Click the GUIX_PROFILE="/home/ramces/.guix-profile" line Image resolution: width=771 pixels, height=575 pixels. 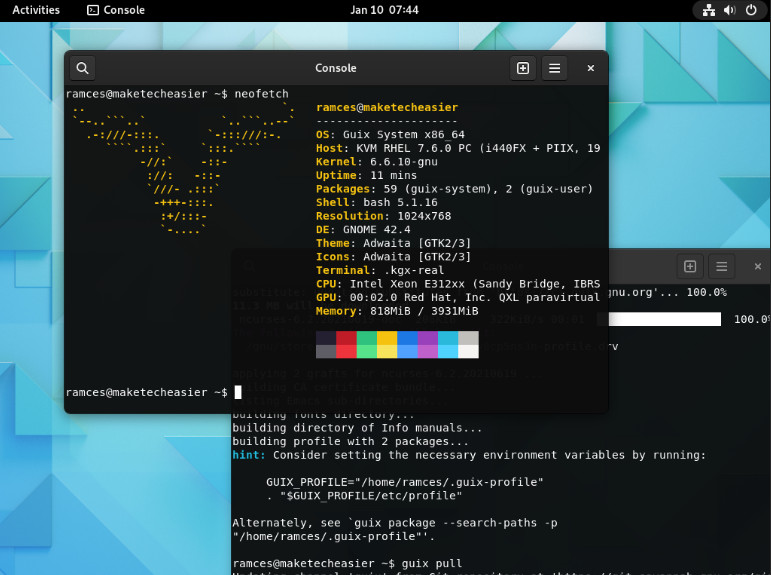pos(405,482)
